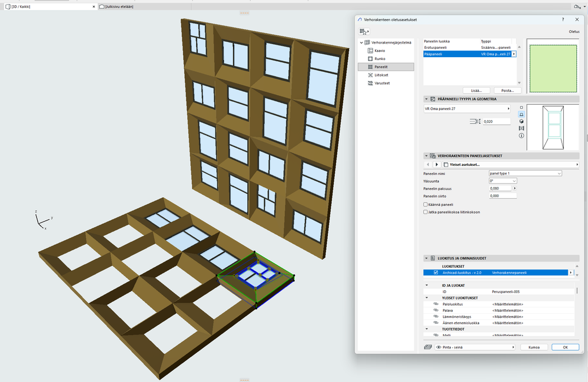
Task: Click the Lisää... button
Action: point(477,90)
